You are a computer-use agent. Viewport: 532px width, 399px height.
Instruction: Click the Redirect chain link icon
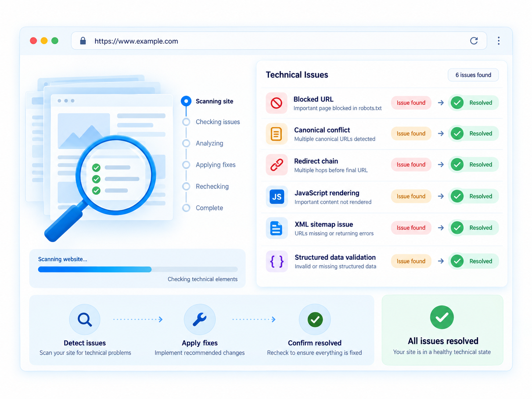[x=276, y=165]
